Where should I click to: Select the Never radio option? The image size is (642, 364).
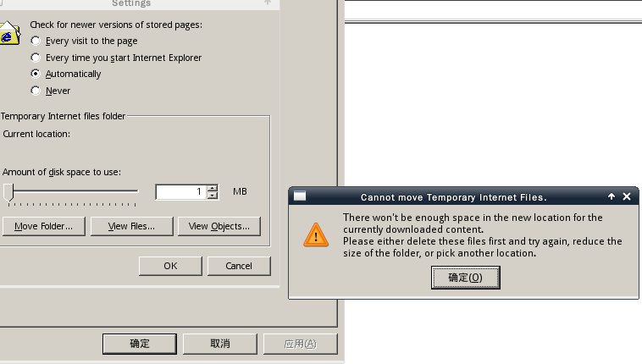[36, 91]
